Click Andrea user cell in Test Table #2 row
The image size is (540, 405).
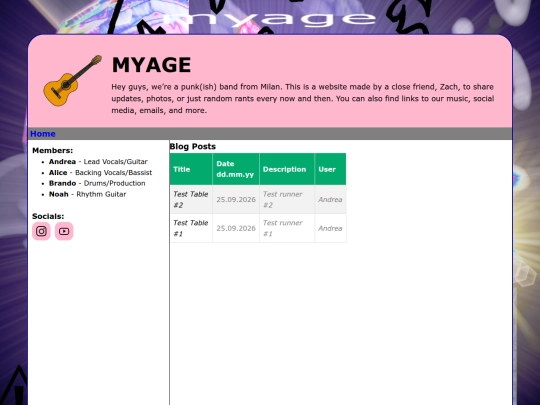click(x=330, y=199)
